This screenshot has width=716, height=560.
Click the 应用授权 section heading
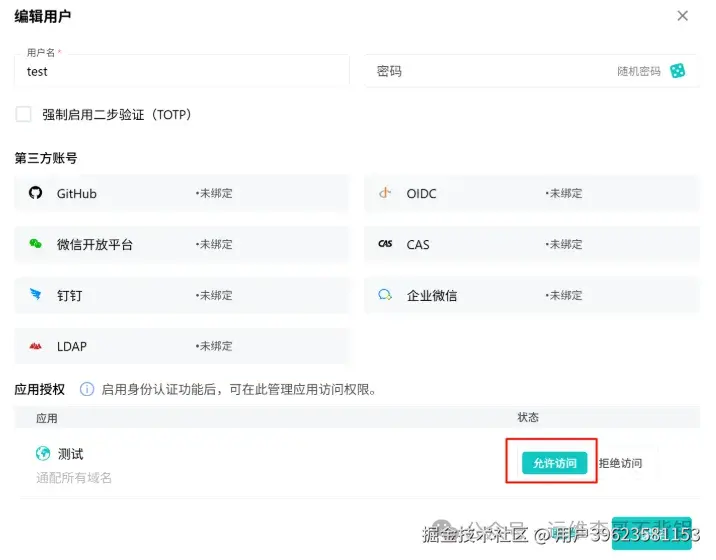[x=40, y=389]
